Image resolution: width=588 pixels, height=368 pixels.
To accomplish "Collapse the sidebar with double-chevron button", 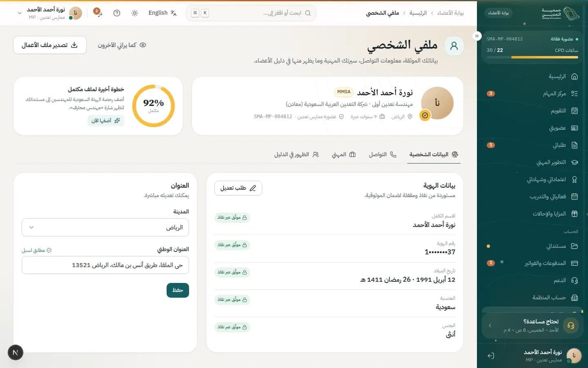I will click(477, 36).
